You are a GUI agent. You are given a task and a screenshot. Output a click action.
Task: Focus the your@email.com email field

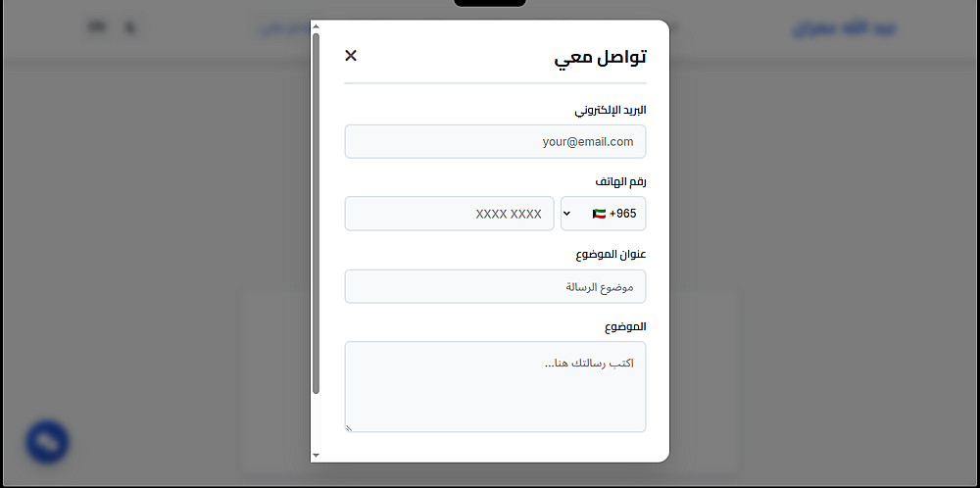click(x=495, y=141)
